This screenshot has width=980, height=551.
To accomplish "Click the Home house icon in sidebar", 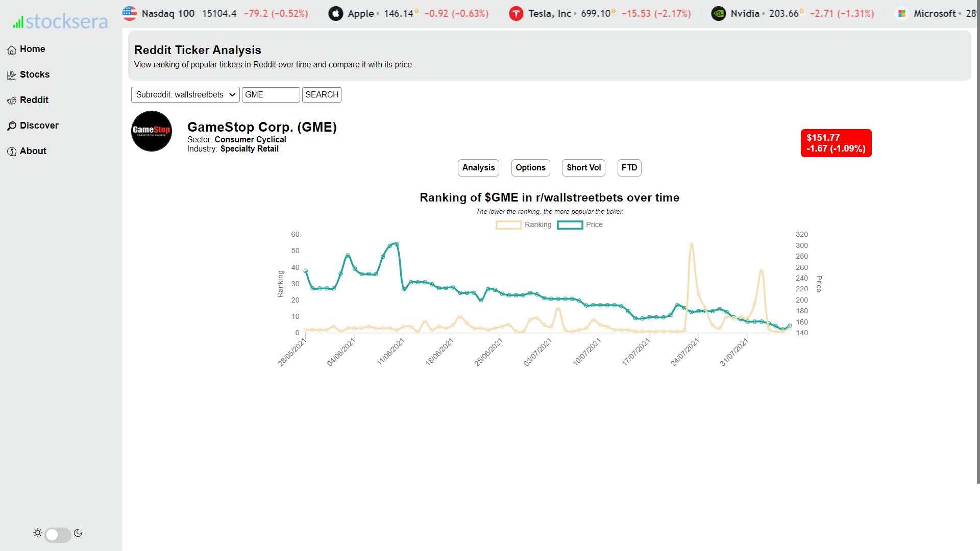I will click(12, 49).
